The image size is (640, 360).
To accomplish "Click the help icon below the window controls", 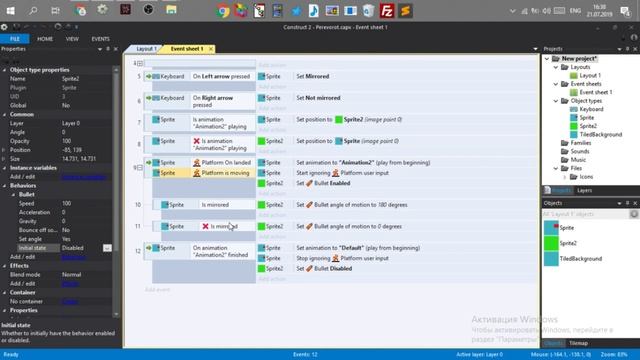I will click(x=634, y=37).
